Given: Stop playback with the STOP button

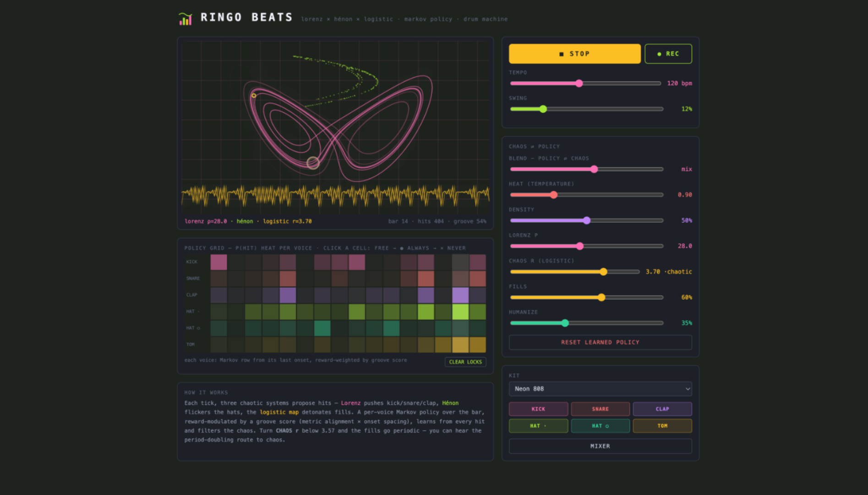Looking at the screenshot, I should click(574, 54).
